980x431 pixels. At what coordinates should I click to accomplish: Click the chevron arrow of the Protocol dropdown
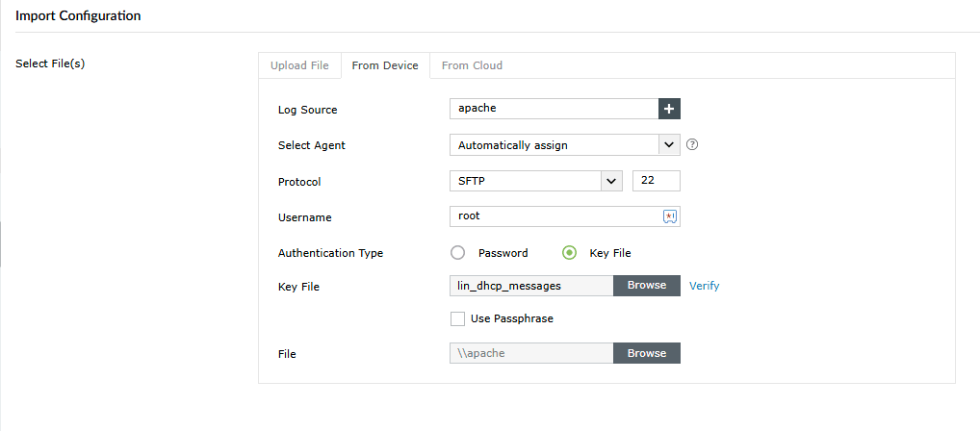point(611,181)
